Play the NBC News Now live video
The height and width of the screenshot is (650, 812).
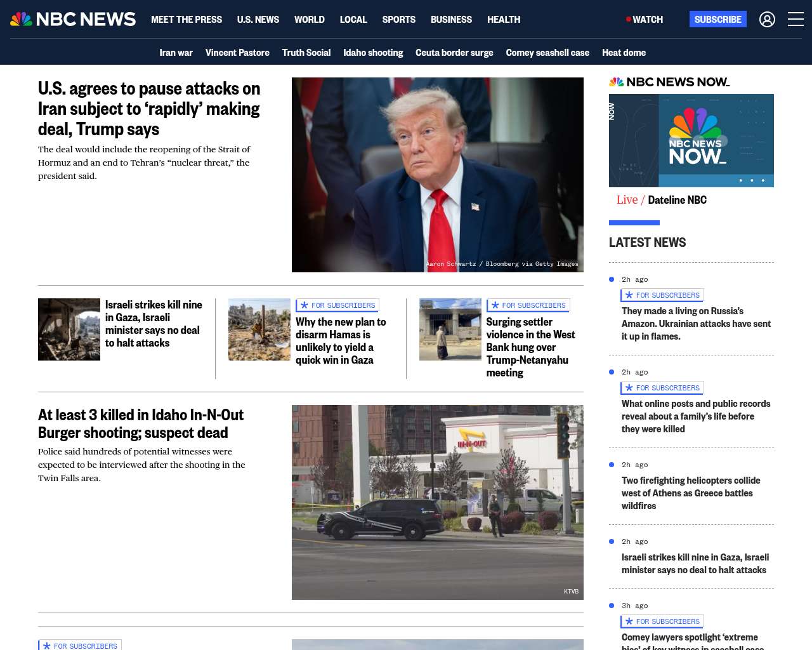pos(691,140)
